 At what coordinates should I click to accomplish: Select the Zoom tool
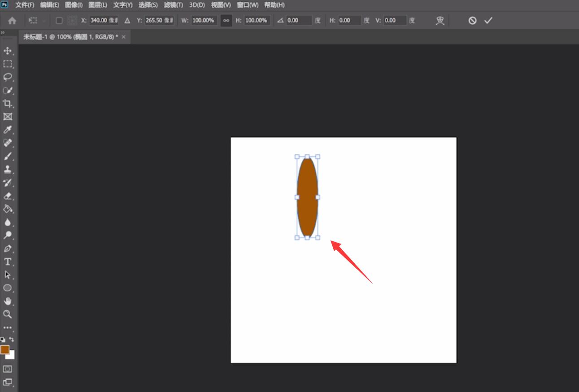coord(8,314)
